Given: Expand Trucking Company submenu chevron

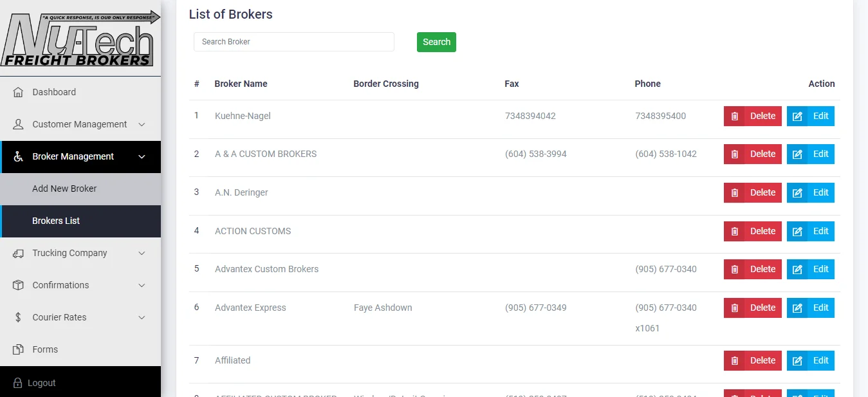Looking at the screenshot, I should [142, 253].
